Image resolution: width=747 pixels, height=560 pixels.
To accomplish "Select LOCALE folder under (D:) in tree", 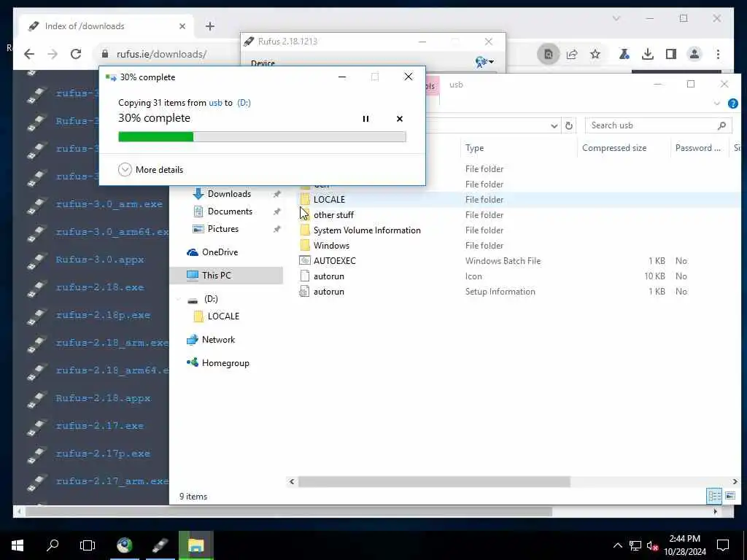I will (x=223, y=316).
